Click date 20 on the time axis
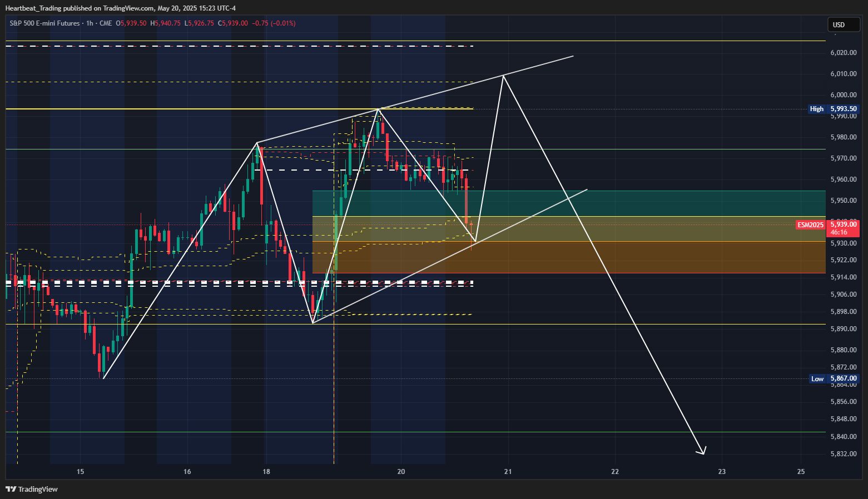 (x=401, y=472)
